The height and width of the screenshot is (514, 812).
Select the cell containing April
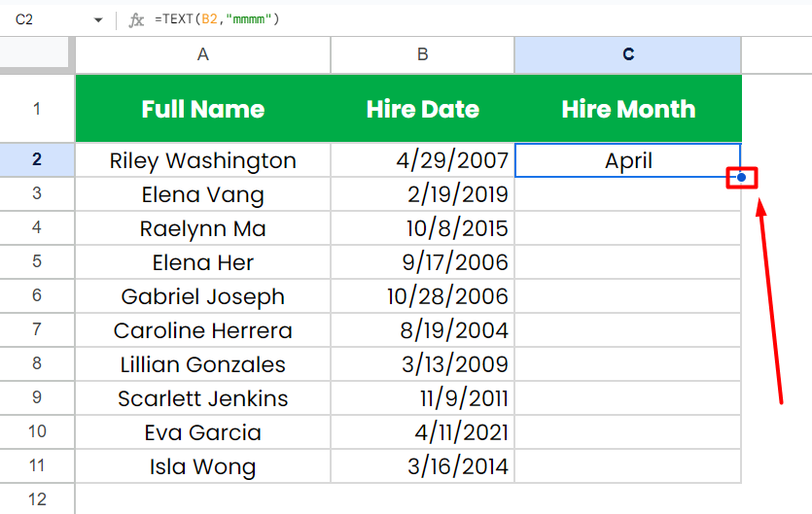click(628, 160)
